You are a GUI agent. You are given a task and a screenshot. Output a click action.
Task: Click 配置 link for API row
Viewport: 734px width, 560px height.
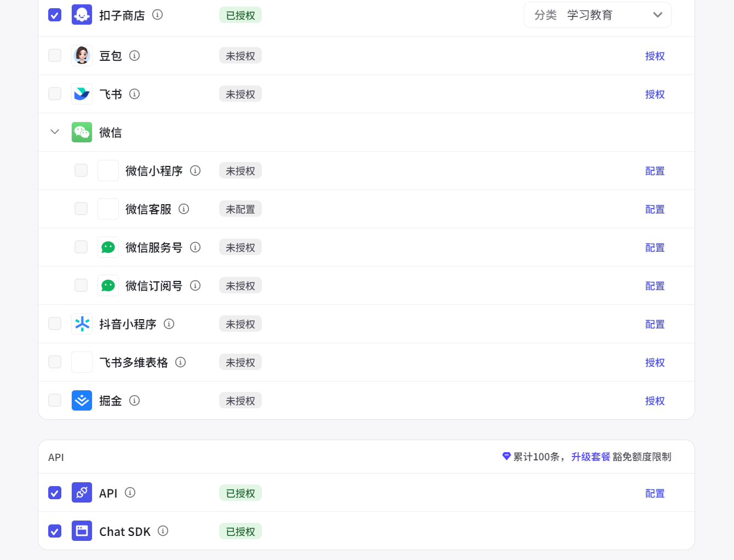(655, 493)
